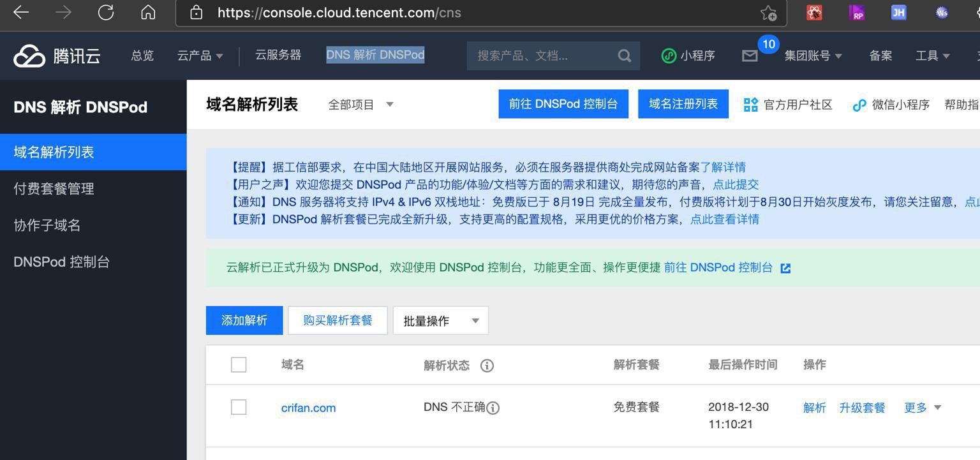
Task: Open the browser home page icon
Action: (148, 12)
